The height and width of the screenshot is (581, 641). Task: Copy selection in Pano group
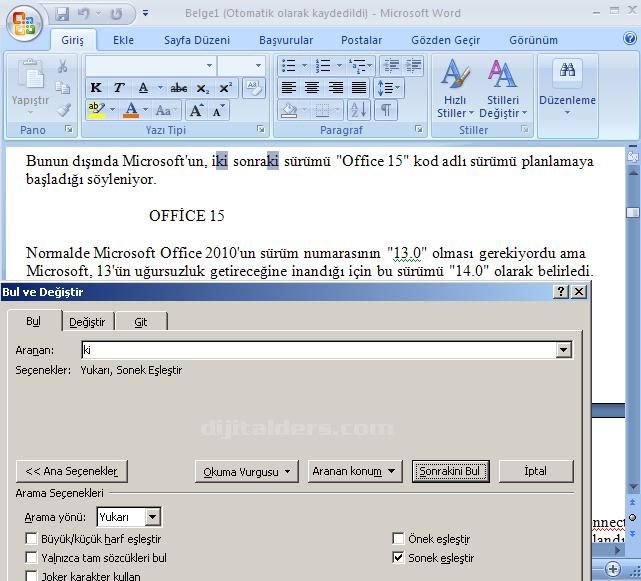click(63, 88)
